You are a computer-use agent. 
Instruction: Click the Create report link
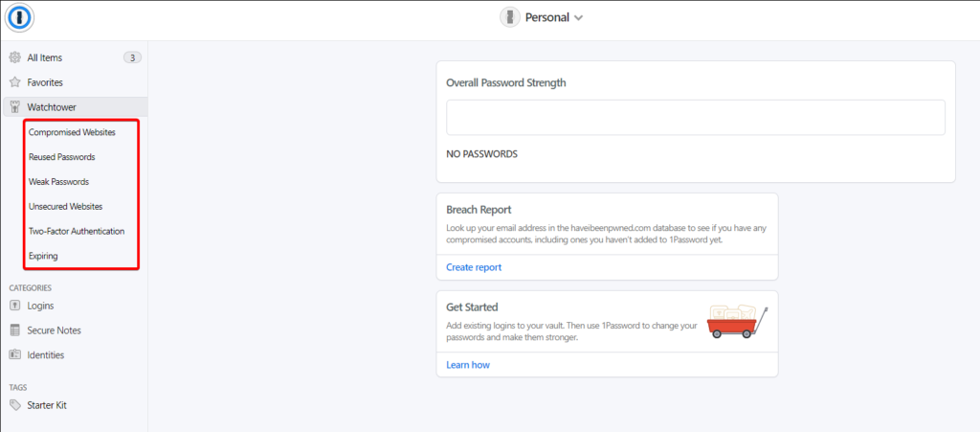tap(474, 267)
